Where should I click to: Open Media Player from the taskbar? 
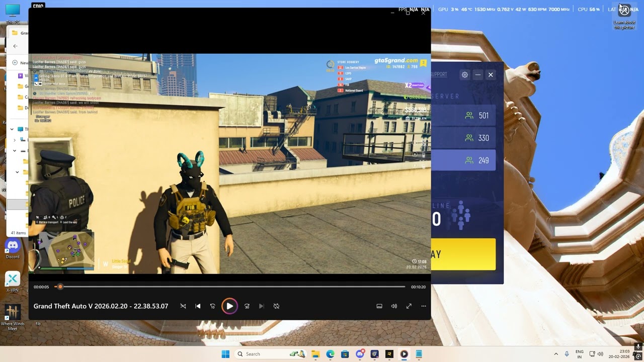coord(404,354)
